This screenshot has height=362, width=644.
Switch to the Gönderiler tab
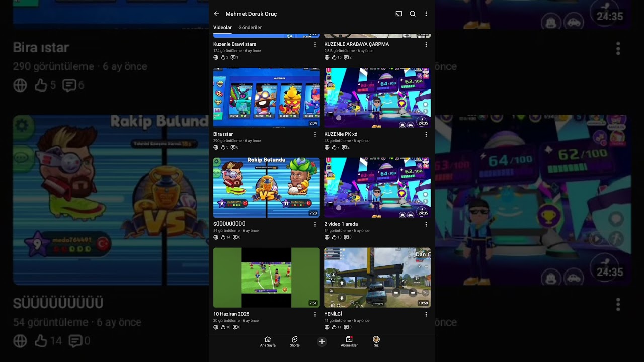point(250,27)
